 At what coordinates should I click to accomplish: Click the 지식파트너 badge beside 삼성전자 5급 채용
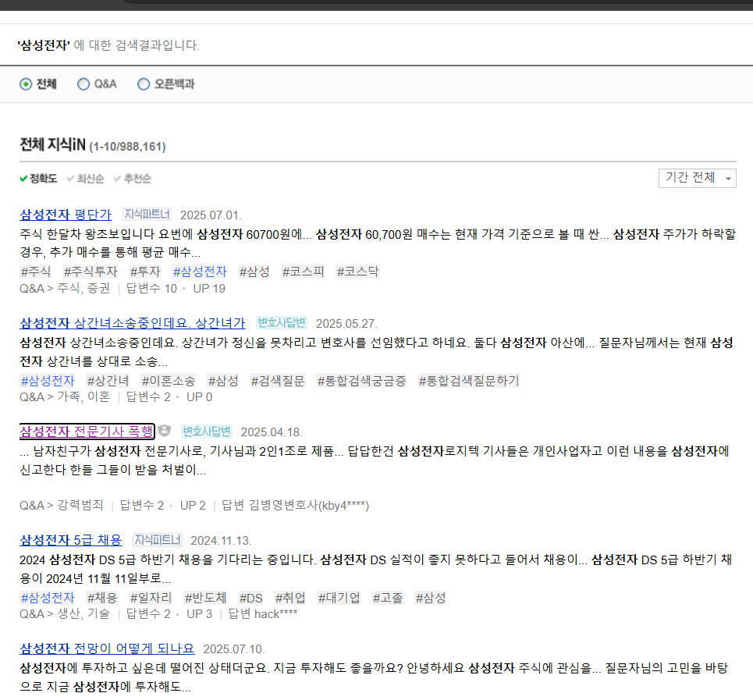(x=158, y=540)
